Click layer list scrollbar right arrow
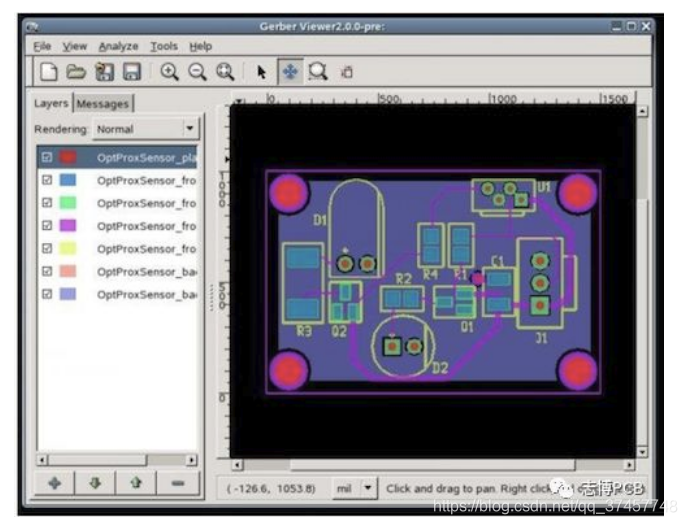This screenshot has height=525, width=687. [191, 460]
